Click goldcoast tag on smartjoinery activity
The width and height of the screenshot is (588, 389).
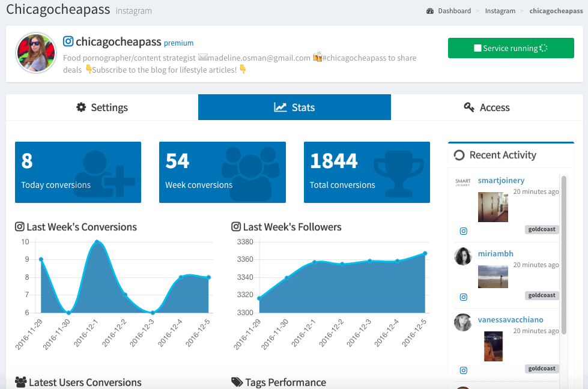tap(542, 229)
